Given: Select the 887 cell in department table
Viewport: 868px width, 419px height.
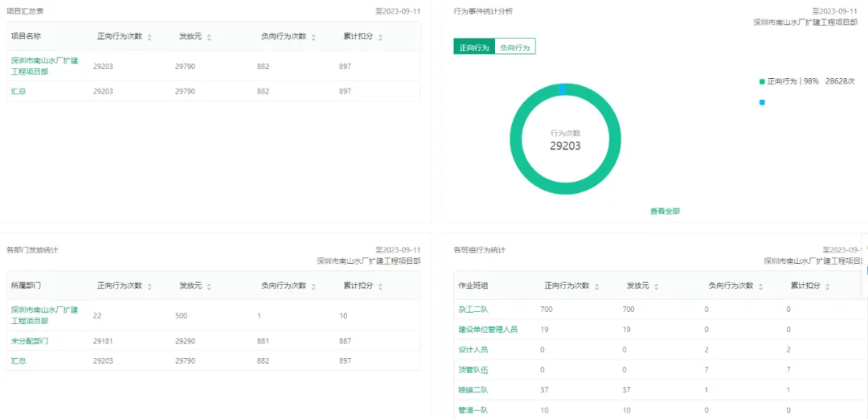Looking at the screenshot, I should 345,342.
